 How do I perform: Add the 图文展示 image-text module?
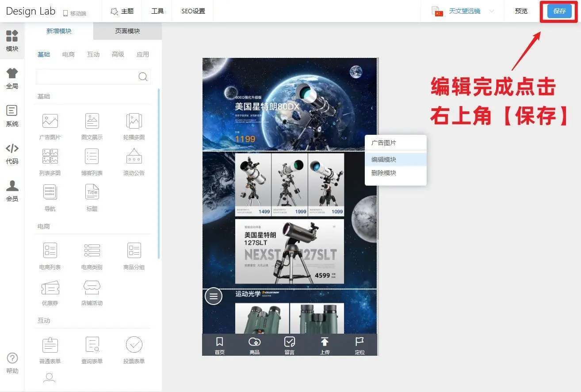tap(92, 126)
